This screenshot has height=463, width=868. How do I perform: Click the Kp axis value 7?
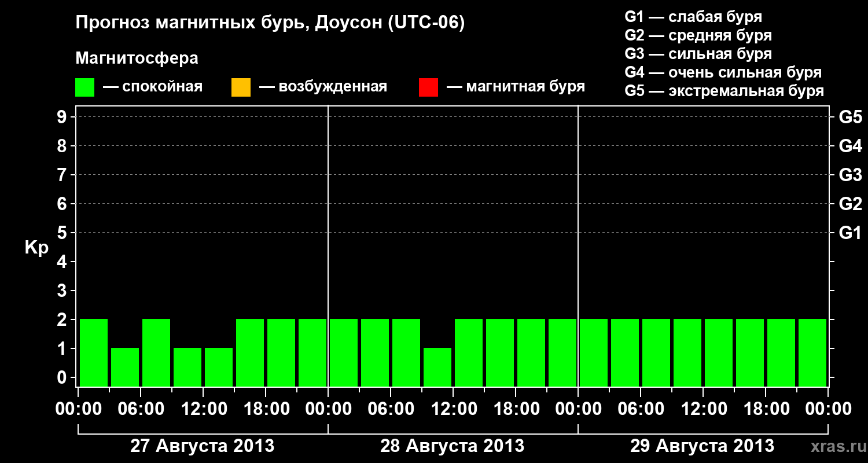click(x=63, y=175)
